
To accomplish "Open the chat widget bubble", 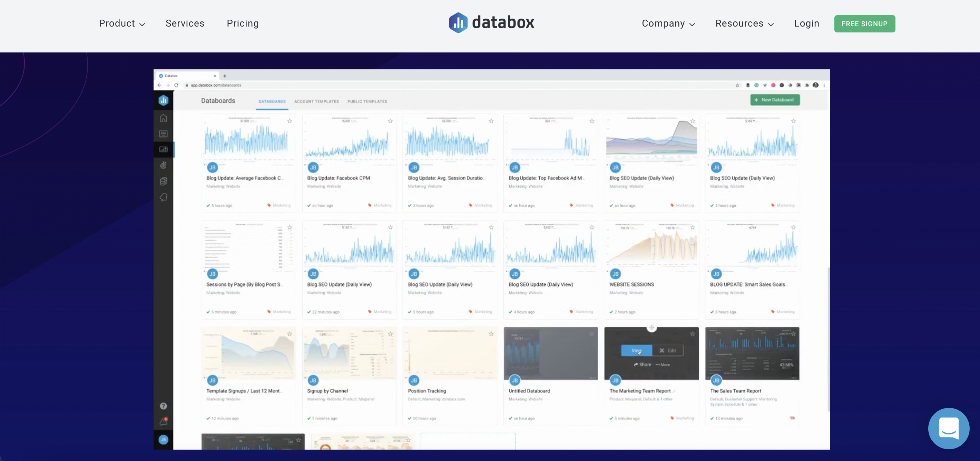I will tap(948, 428).
